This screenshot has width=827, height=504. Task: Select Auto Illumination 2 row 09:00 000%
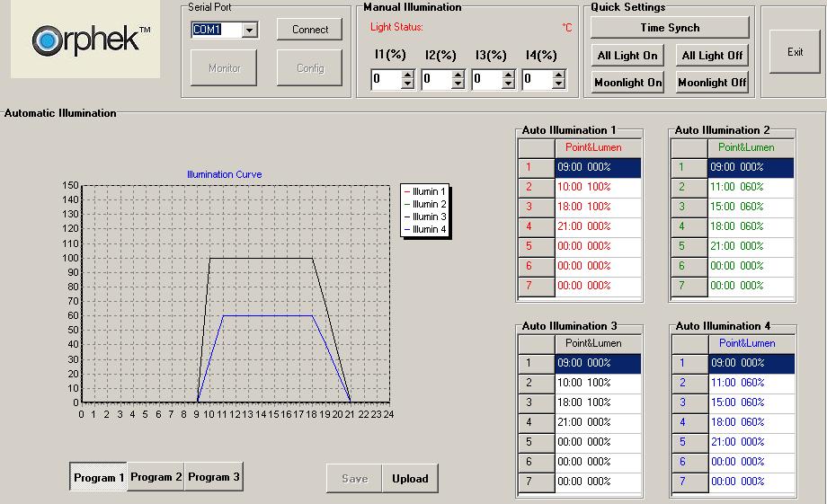(x=751, y=167)
